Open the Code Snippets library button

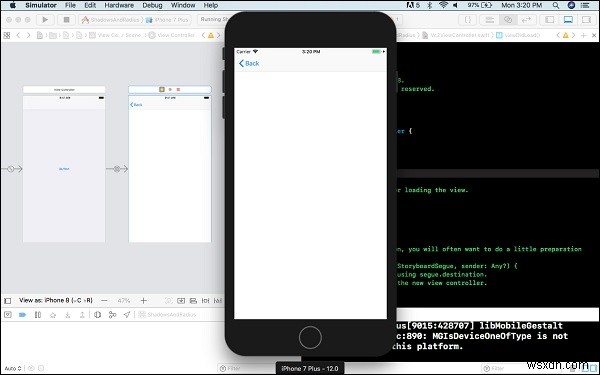tap(468, 20)
